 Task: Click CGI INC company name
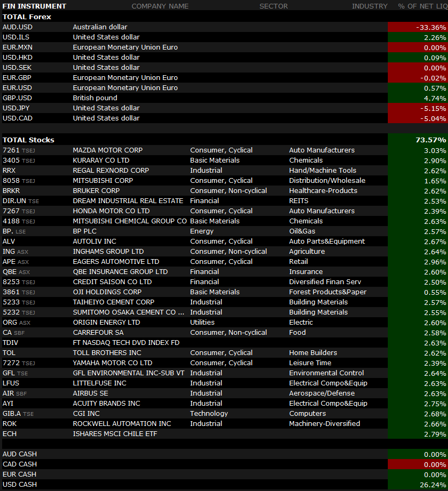point(86,414)
